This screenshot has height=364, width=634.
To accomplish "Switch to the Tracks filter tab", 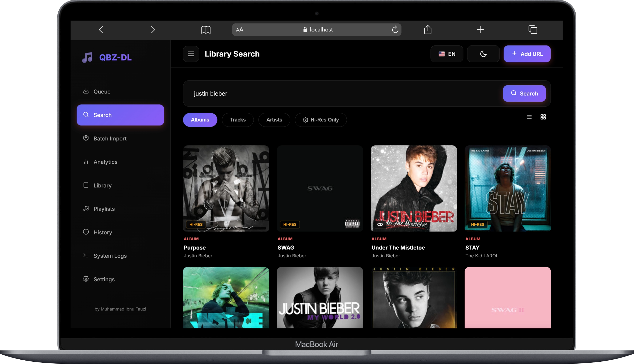I will pos(238,120).
